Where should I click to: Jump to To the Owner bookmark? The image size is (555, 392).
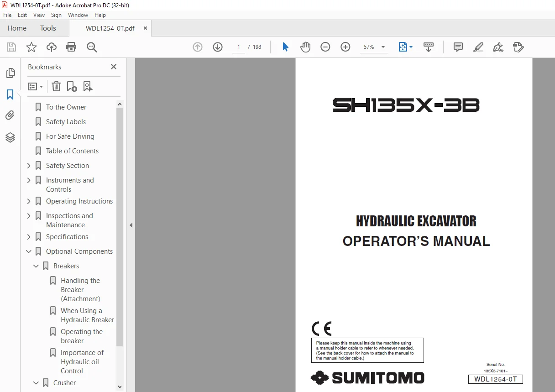[x=66, y=107]
